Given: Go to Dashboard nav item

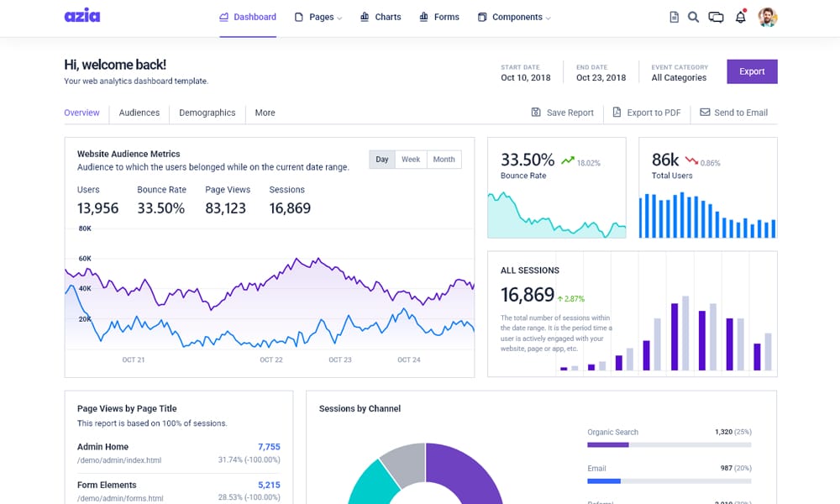Looking at the screenshot, I should click(248, 17).
